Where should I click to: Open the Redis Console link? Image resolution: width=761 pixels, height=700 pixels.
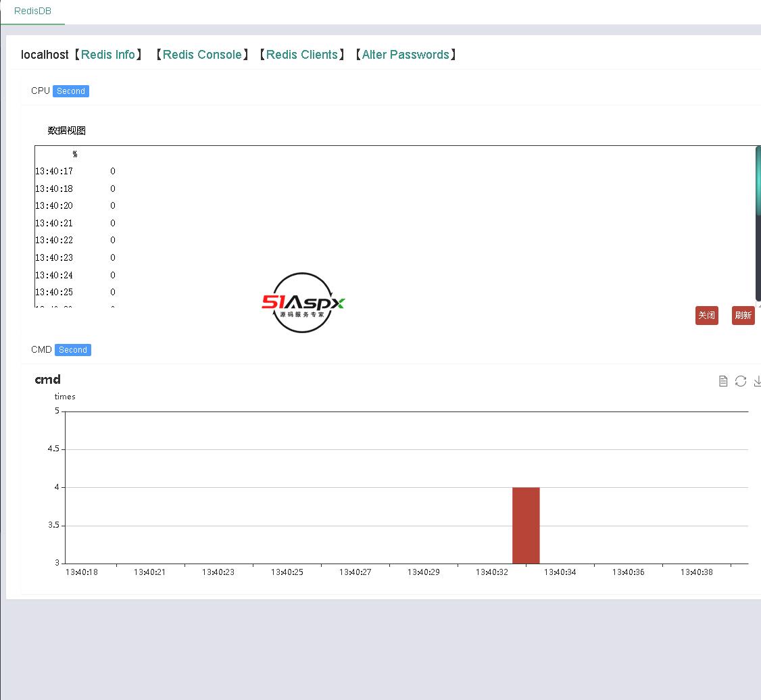202,55
